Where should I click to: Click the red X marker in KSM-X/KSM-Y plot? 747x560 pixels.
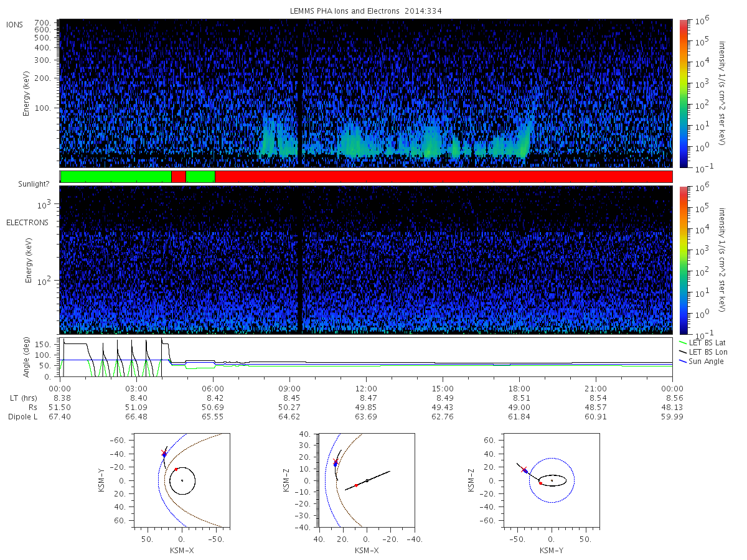click(x=164, y=452)
